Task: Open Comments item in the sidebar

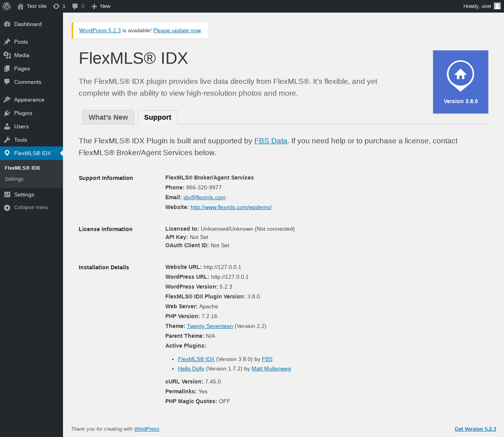Action: [x=31, y=82]
